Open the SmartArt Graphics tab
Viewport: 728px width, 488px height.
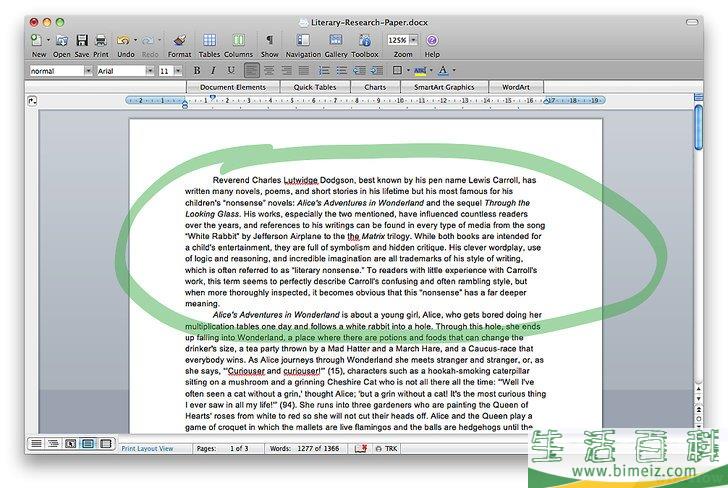coord(444,87)
